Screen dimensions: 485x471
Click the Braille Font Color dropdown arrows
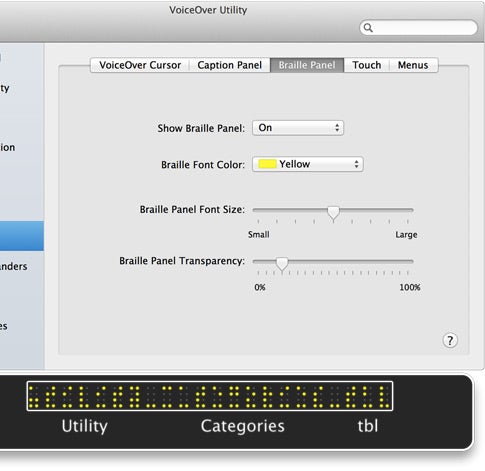point(356,164)
